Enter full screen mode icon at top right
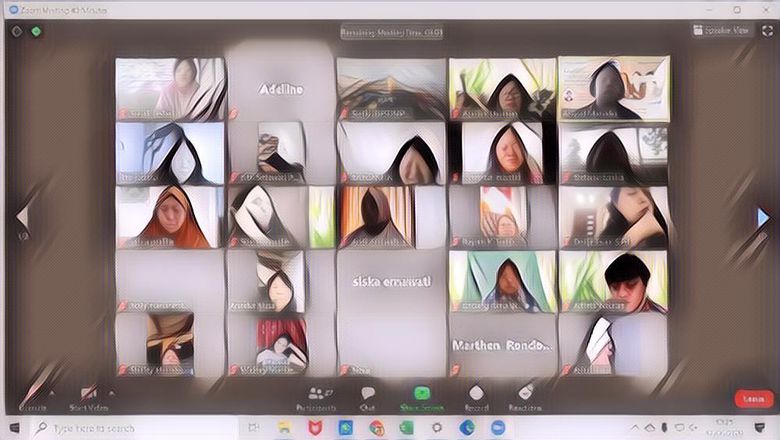The image size is (780, 440). click(764, 31)
